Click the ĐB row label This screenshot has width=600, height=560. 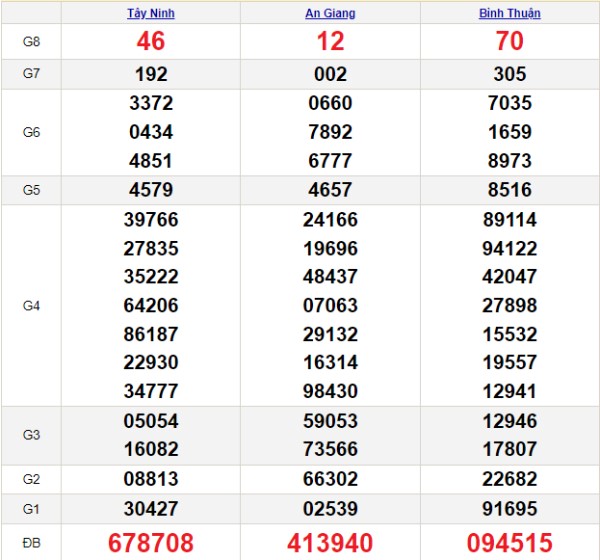31,543
